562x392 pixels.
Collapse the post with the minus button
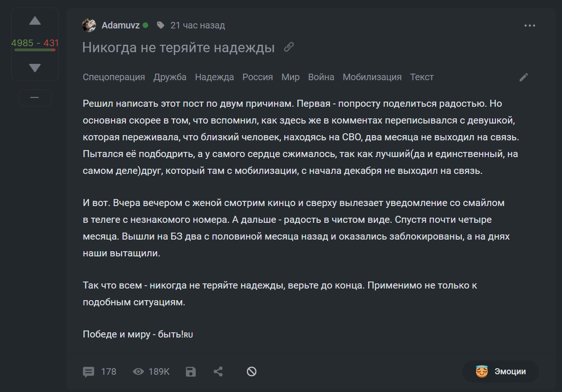[x=34, y=97]
